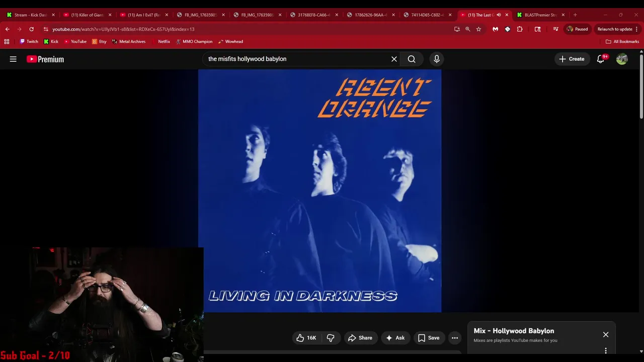
Task: Open the Metal Archives bookmark
Action: [x=129, y=42]
